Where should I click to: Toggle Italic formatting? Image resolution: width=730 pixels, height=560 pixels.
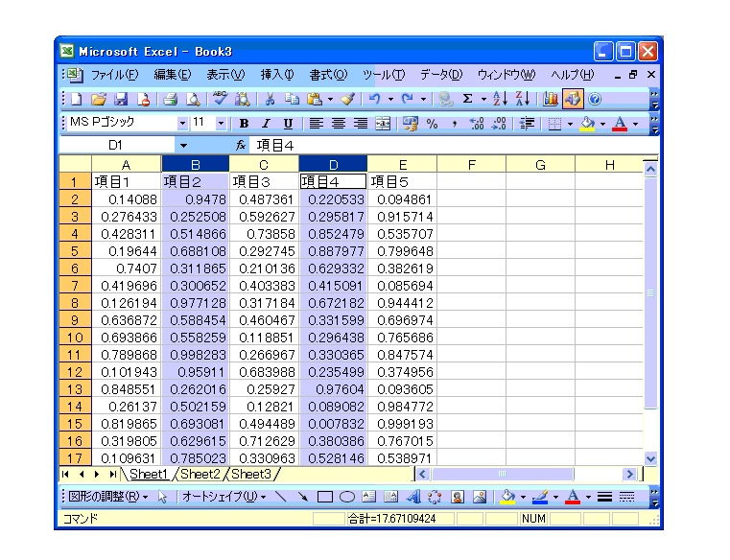pyautogui.click(x=266, y=124)
